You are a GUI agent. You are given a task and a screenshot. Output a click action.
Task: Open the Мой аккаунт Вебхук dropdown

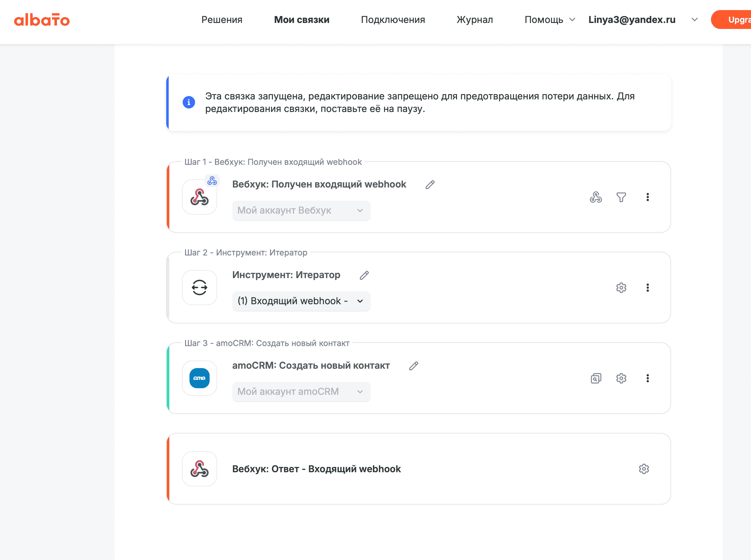tap(301, 210)
